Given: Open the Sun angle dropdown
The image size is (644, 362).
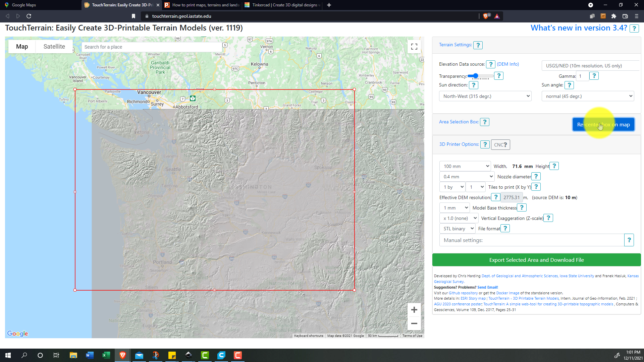Looking at the screenshot, I should (x=588, y=96).
